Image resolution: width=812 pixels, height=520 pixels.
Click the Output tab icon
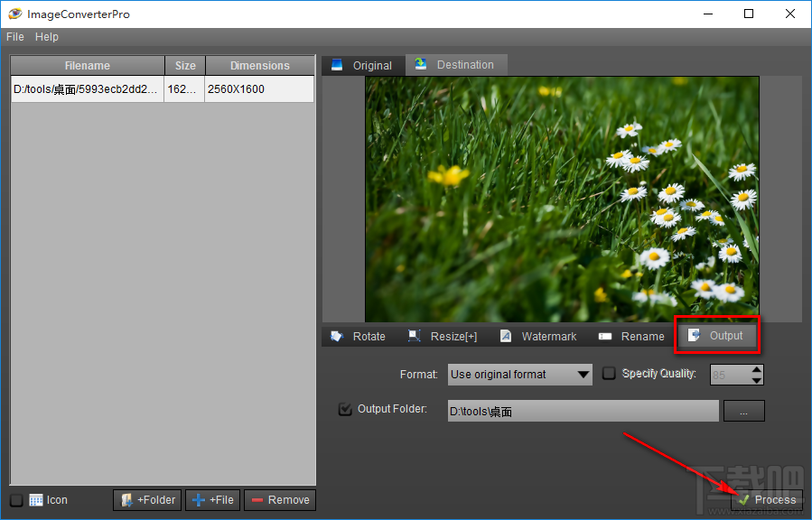(694, 335)
